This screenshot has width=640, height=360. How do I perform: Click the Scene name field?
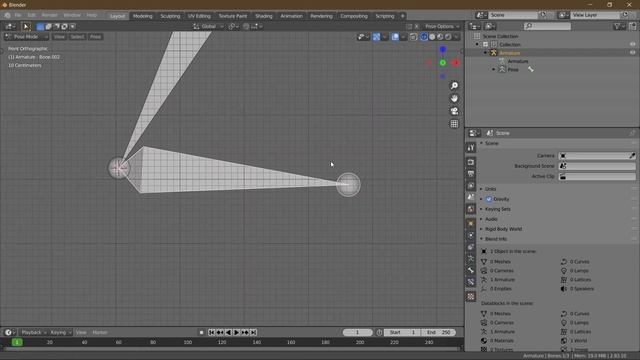click(x=513, y=15)
